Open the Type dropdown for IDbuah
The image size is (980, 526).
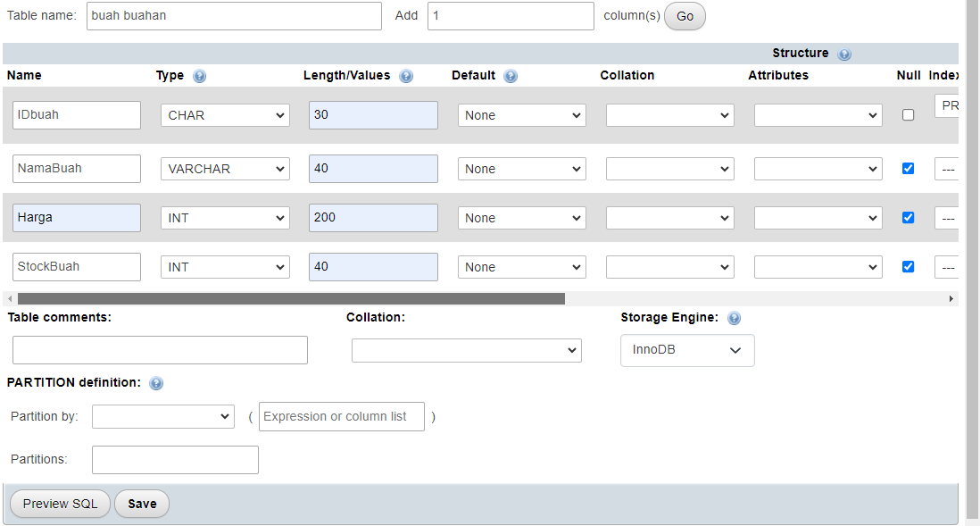point(225,115)
